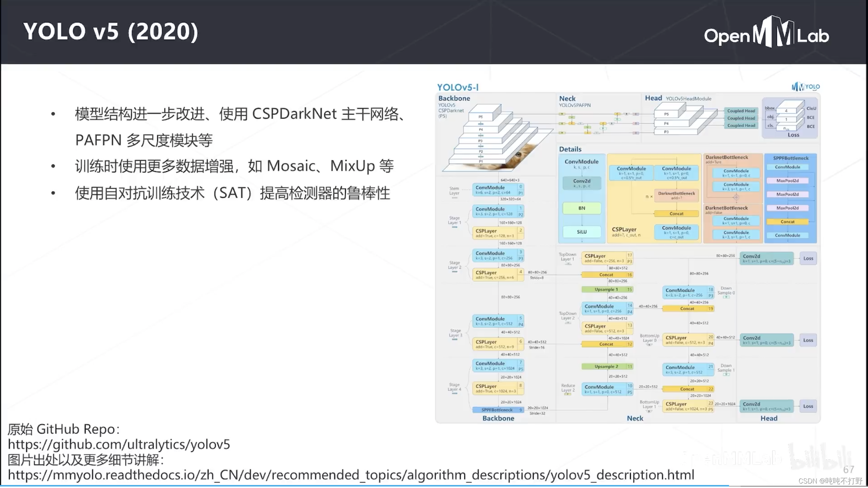Click the Upsample 2 green block
868x488 pixels.
[607, 367]
